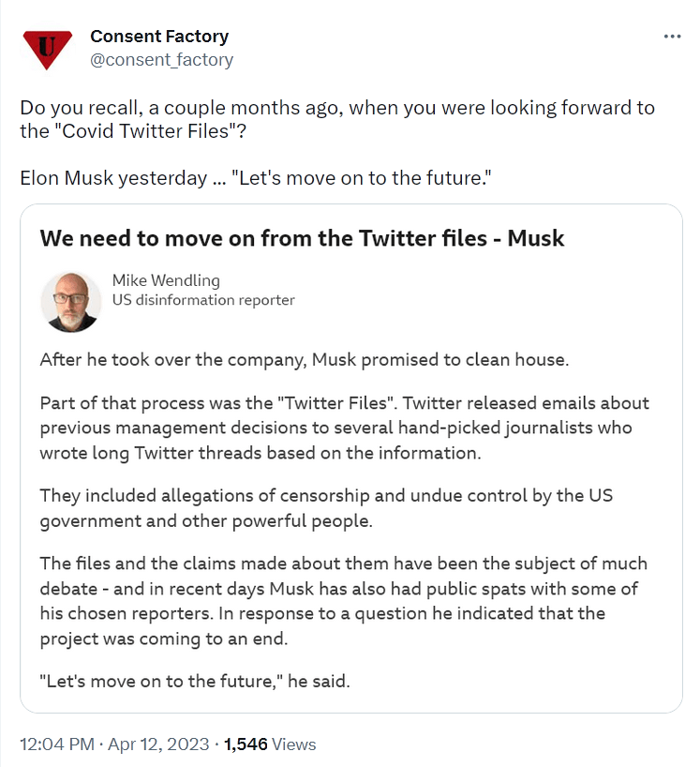Click the Consent Factory red profile avatar
The height and width of the screenshot is (767, 700).
pos(46,49)
